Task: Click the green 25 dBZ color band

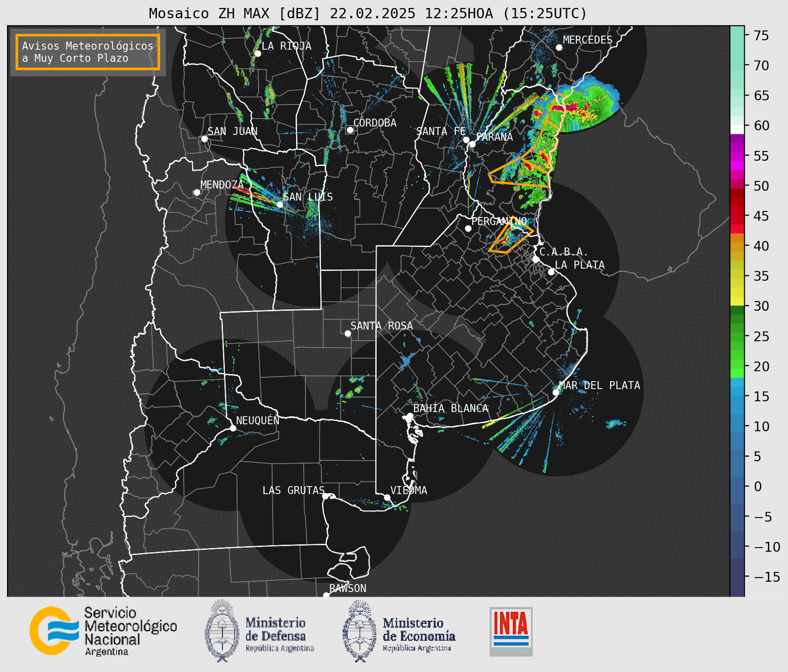Action: pos(737,336)
